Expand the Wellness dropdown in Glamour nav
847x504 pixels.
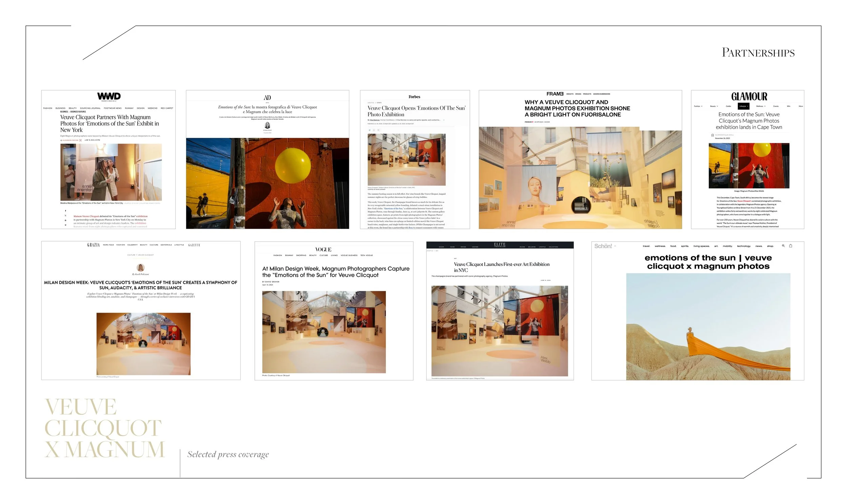pyautogui.click(x=761, y=106)
